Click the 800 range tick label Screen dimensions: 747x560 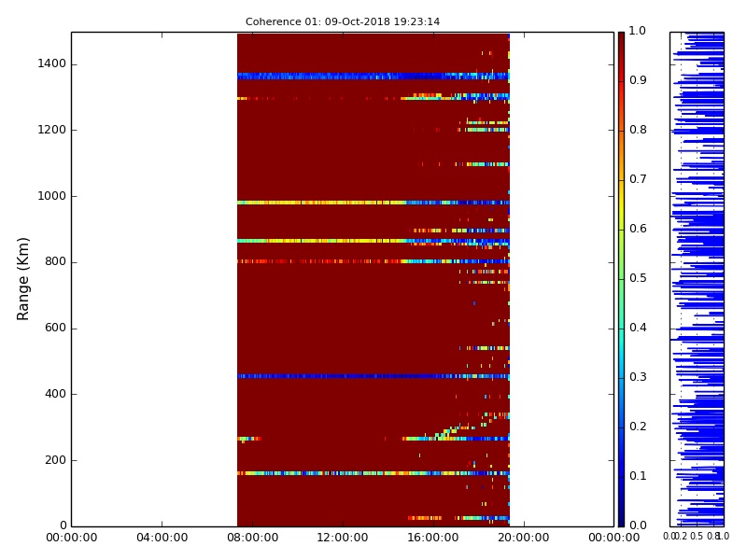[55, 261]
